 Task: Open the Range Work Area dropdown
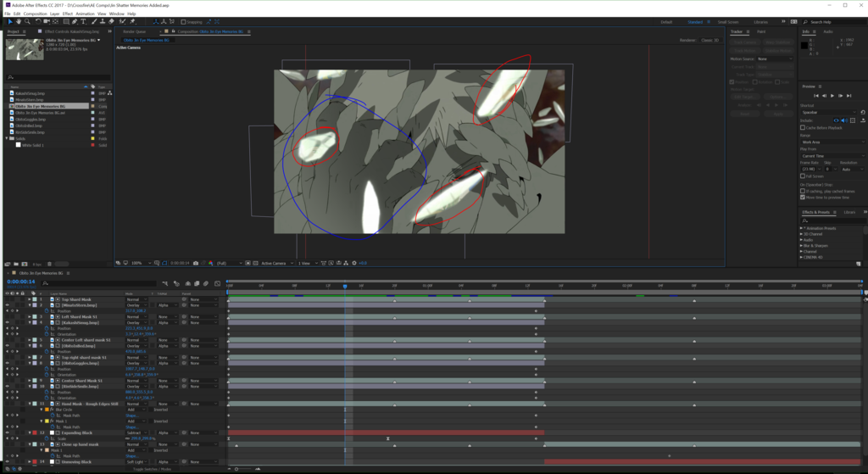tap(832, 142)
